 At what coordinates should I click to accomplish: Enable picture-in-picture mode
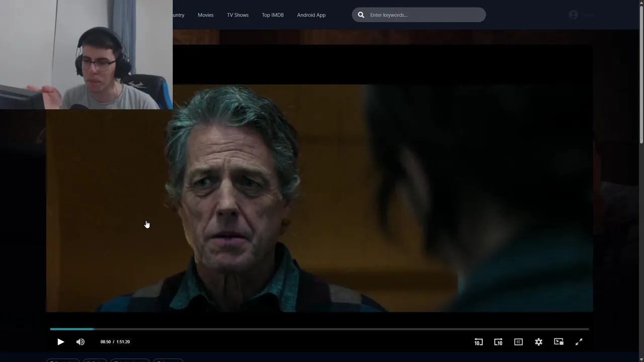[x=558, y=342]
